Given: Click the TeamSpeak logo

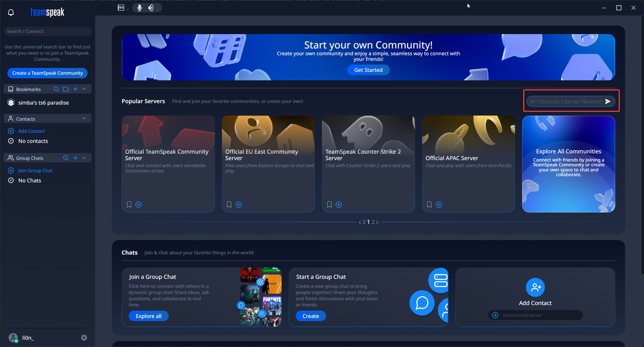Looking at the screenshot, I should [47, 13].
